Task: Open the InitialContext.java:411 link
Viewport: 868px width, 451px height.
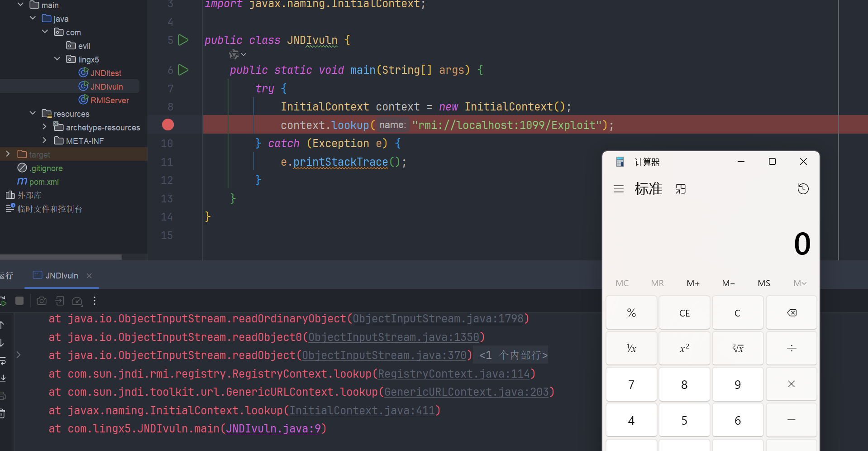Action: (362, 411)
